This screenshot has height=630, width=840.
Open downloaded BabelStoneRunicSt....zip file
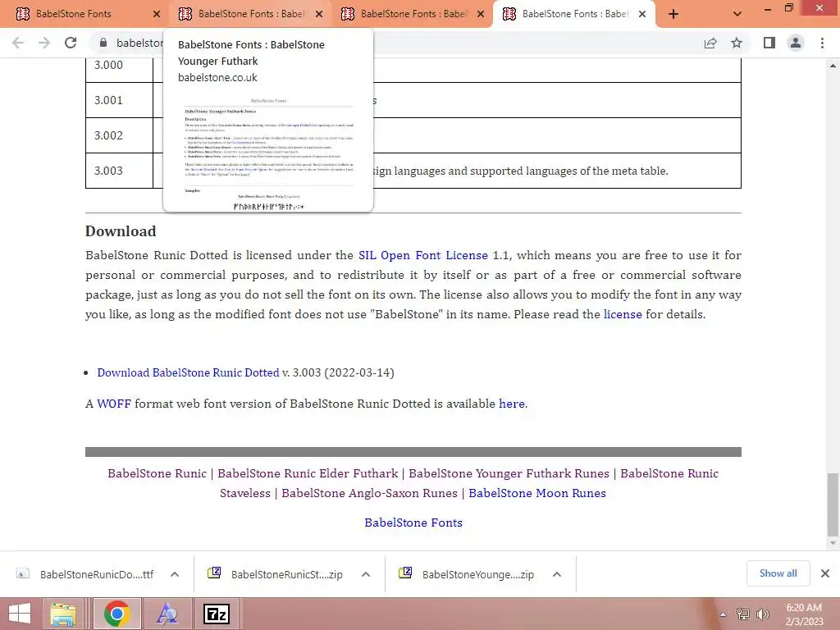tap(286, 574)
